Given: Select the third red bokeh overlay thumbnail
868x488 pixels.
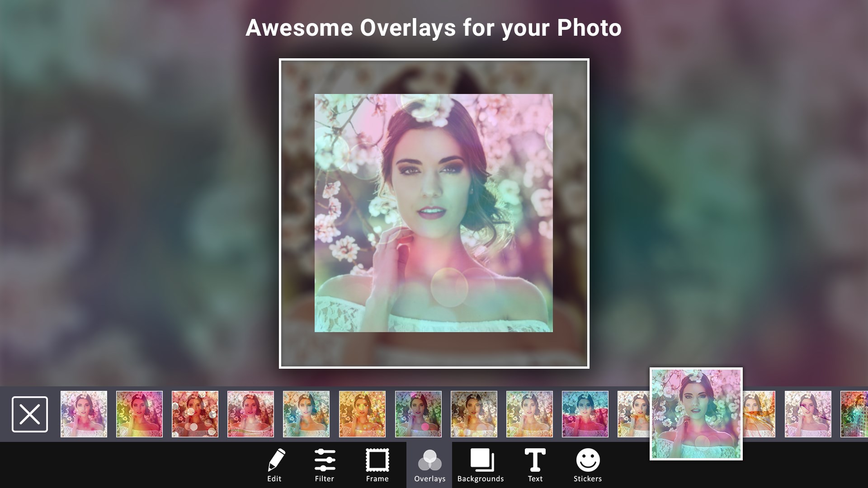Looking at the screenshot, I should [x=195, y=414].
